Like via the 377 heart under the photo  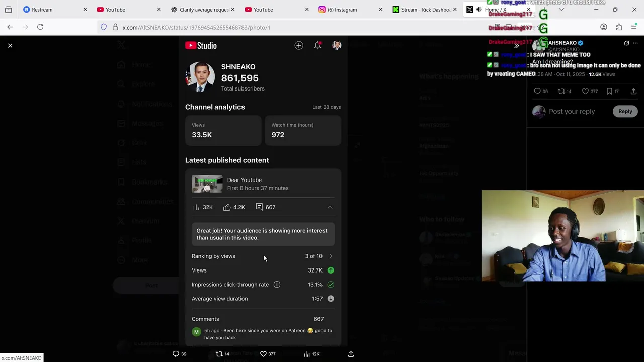(x=263, y=354)
